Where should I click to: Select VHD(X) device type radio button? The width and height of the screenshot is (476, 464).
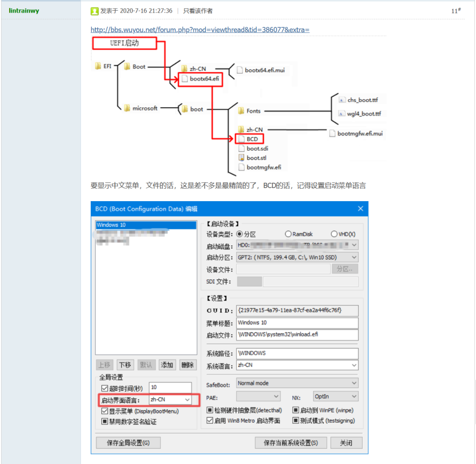[334, 234]
